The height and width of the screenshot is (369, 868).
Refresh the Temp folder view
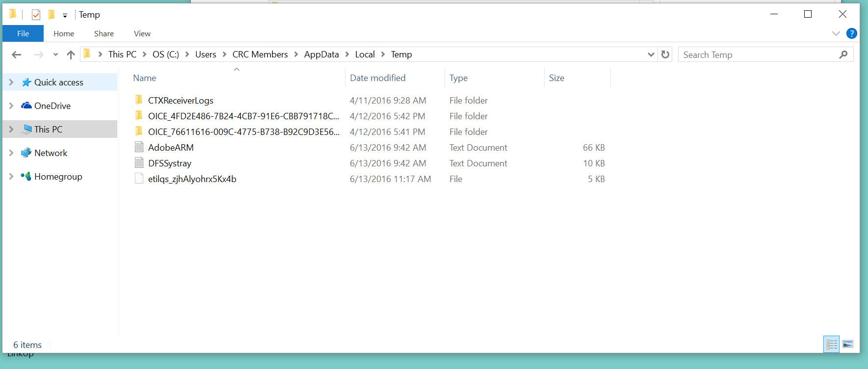[665, 54]
